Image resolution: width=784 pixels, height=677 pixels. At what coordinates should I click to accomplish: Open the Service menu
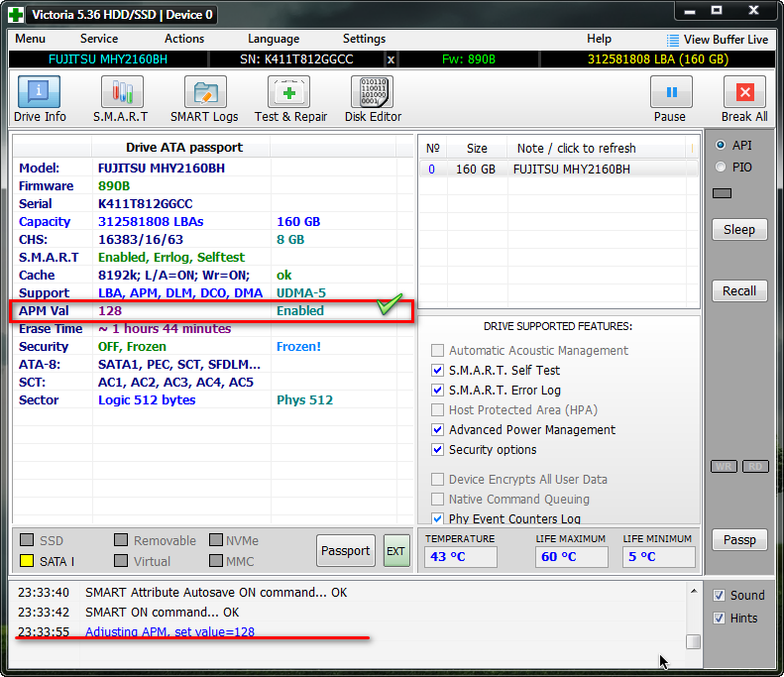coord(99,39)
